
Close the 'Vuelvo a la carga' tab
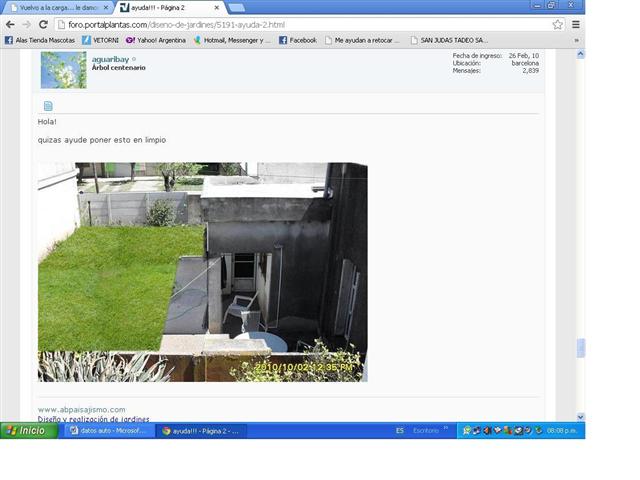tap(106, 8)
